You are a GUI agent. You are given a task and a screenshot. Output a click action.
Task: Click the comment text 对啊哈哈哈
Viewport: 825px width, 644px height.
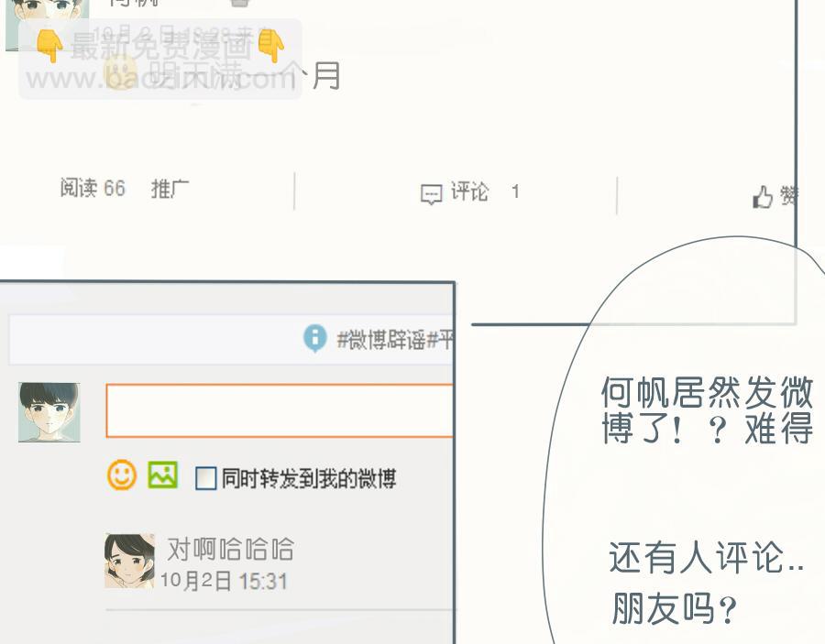coord(230,549)
